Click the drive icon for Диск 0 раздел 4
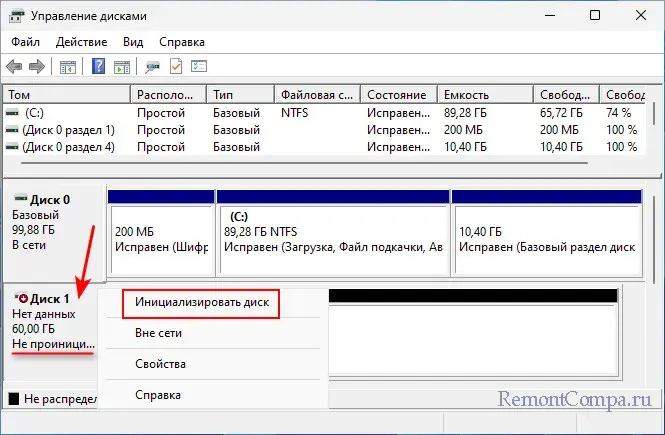This screenshot has width=665, height=435. (12, 147)
